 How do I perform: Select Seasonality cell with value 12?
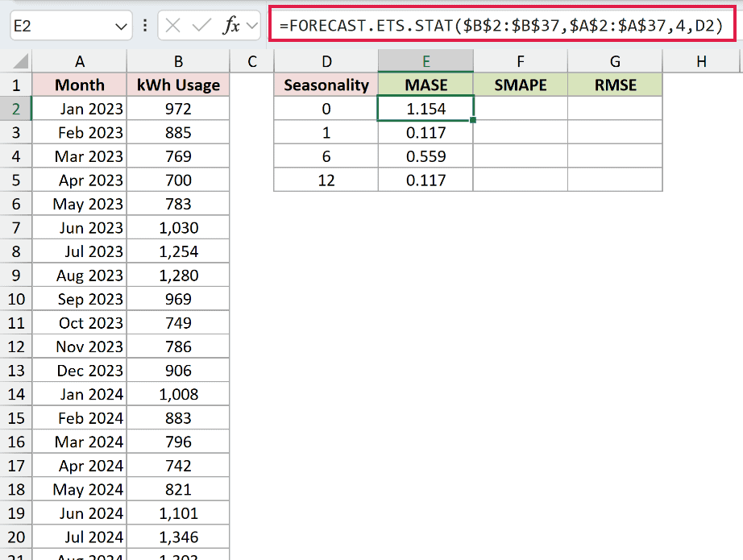point(326,180)
